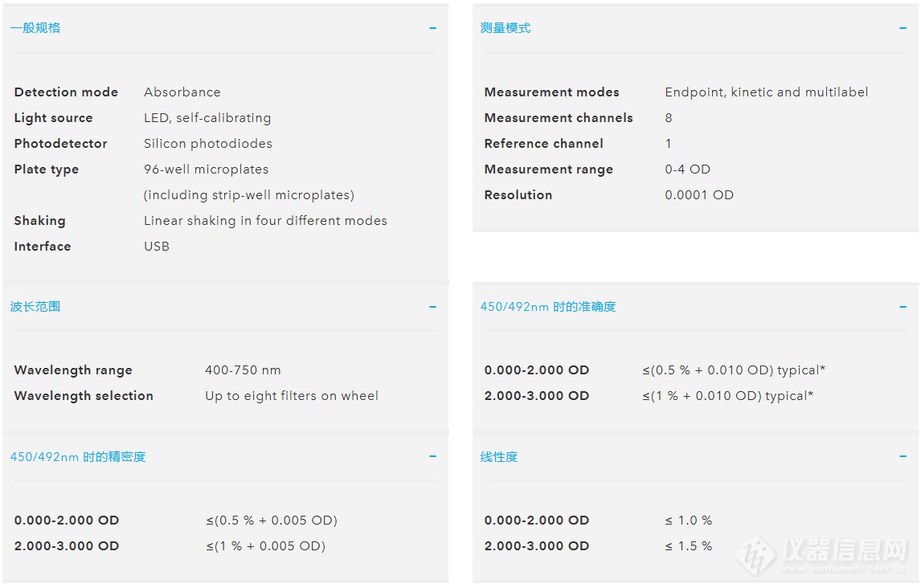Collapse the 一般规格 section minus icon
921x588 pixels.
(432, 28)
